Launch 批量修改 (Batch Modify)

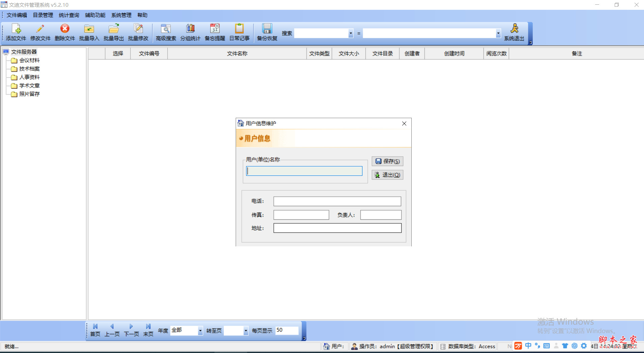138,32
